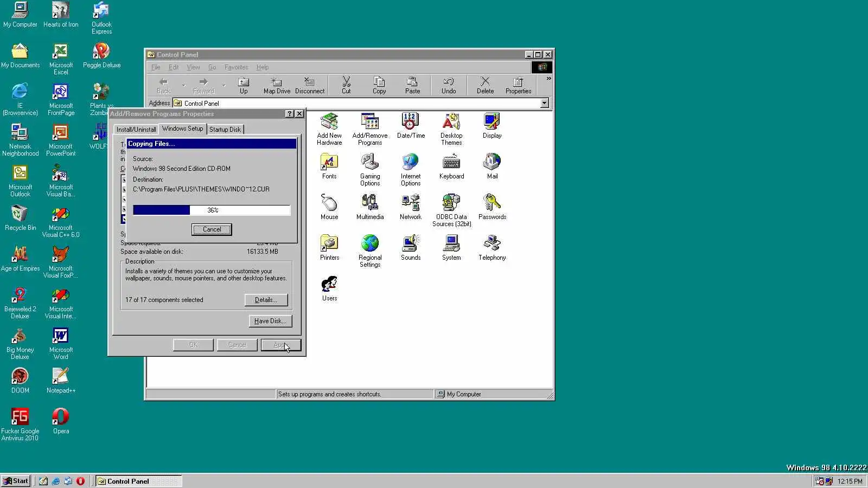Open the Mail applet icon
Image resolution: width=868 pixels, height=488 pixels.
[x=492, y=166]
